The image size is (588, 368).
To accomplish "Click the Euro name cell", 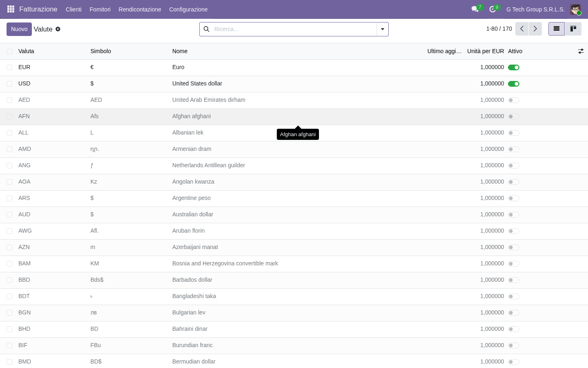I will click(x=178, y=67).
